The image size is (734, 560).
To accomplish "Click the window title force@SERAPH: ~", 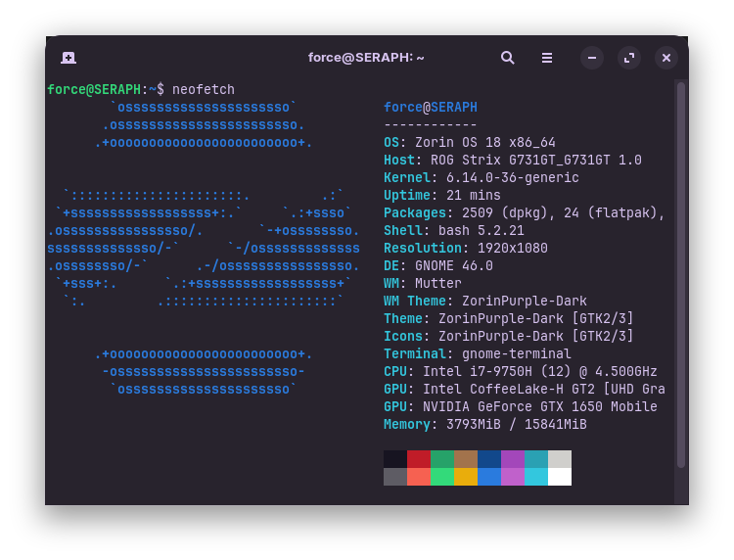I will (x=366, y=58).
